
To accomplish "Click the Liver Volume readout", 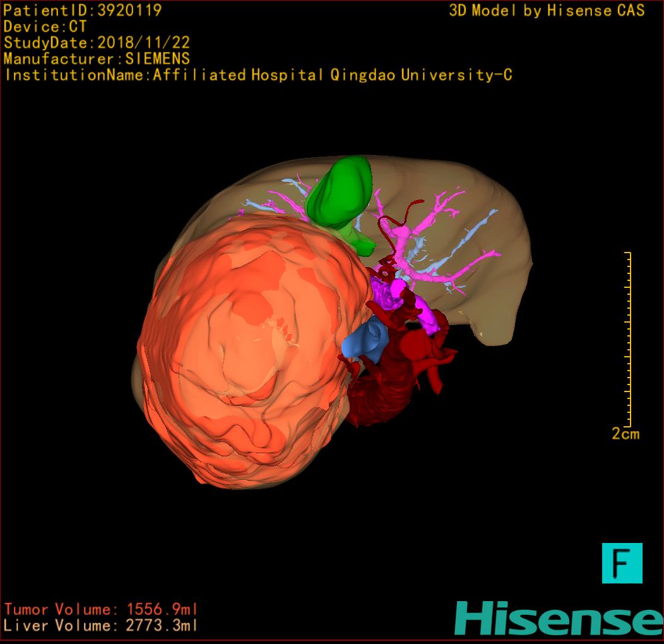I will coord(101,626).
